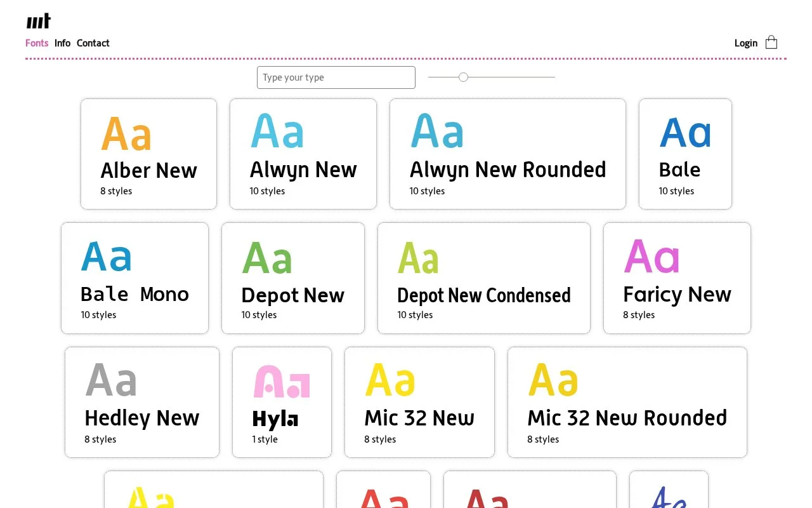Viewport: 812px width, 508px height.
Task: Click the Bale font name
Action: click(679, 170)
